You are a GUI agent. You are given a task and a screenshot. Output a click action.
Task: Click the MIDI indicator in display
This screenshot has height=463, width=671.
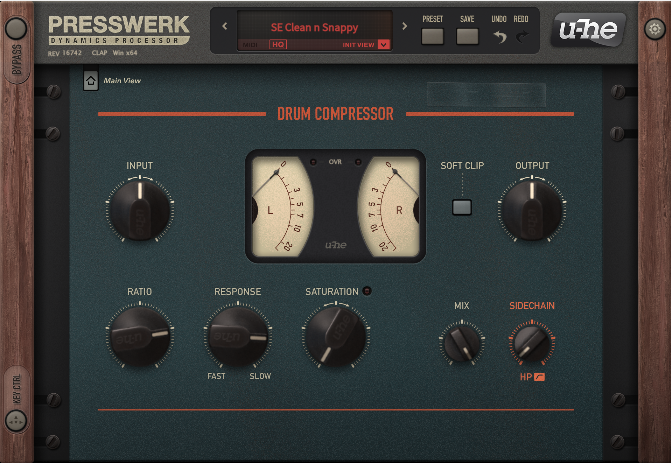250,45
